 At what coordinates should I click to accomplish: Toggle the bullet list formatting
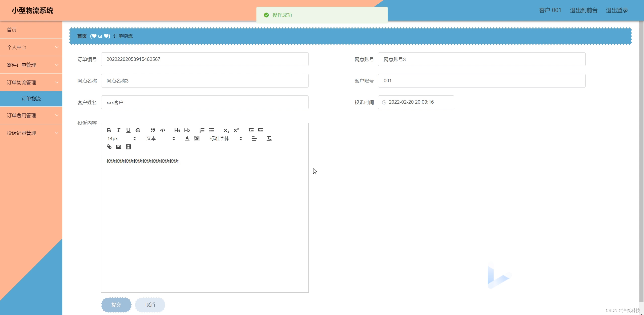(212, 130)
